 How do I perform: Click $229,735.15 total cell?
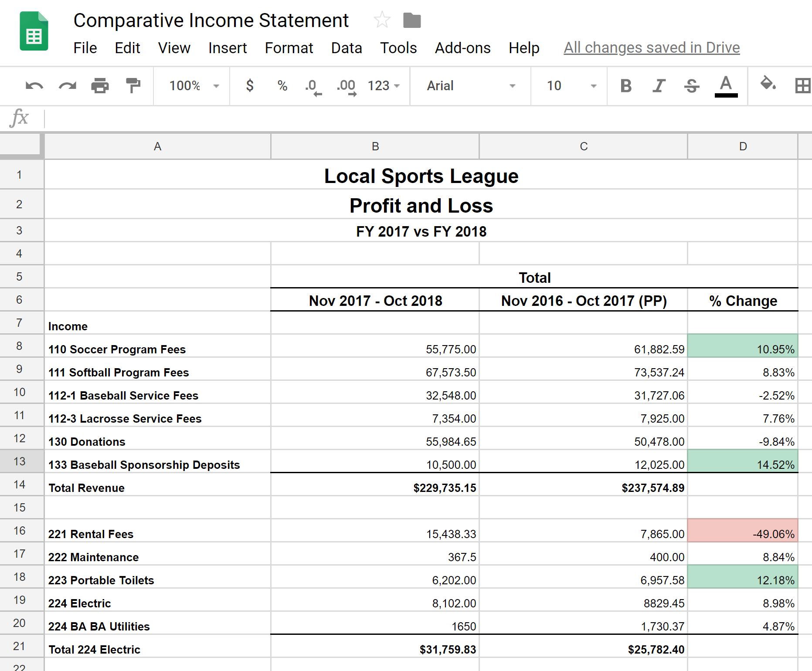pyautogui.click(x=375, y=485)
